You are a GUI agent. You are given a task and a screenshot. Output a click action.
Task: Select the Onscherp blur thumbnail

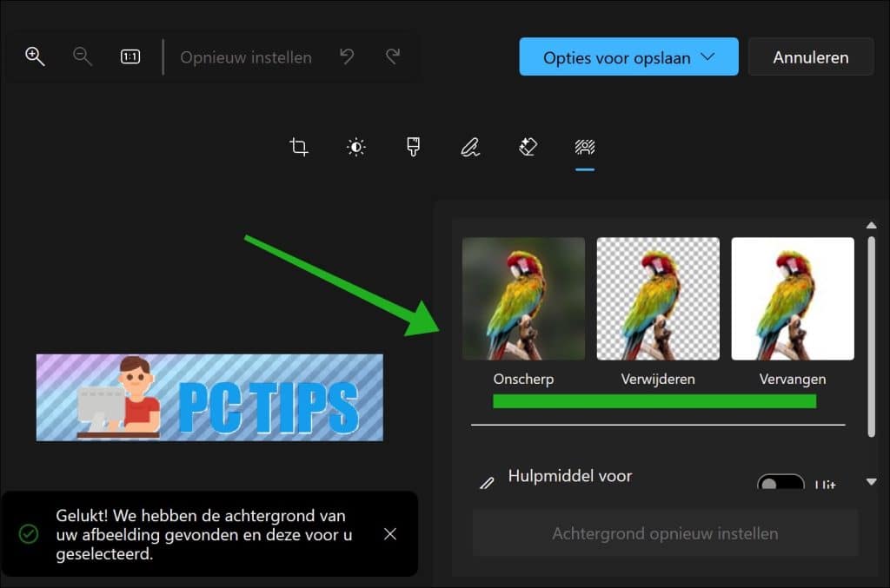tap(523, 299)
